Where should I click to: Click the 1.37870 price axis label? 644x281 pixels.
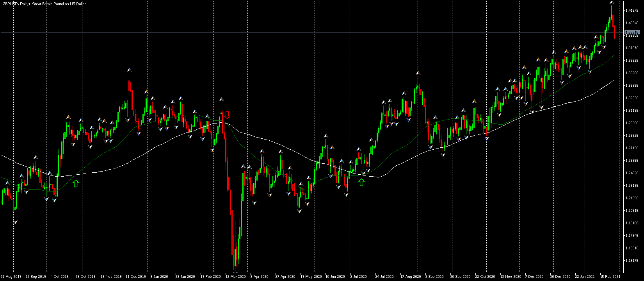click(x=632, y=48)
